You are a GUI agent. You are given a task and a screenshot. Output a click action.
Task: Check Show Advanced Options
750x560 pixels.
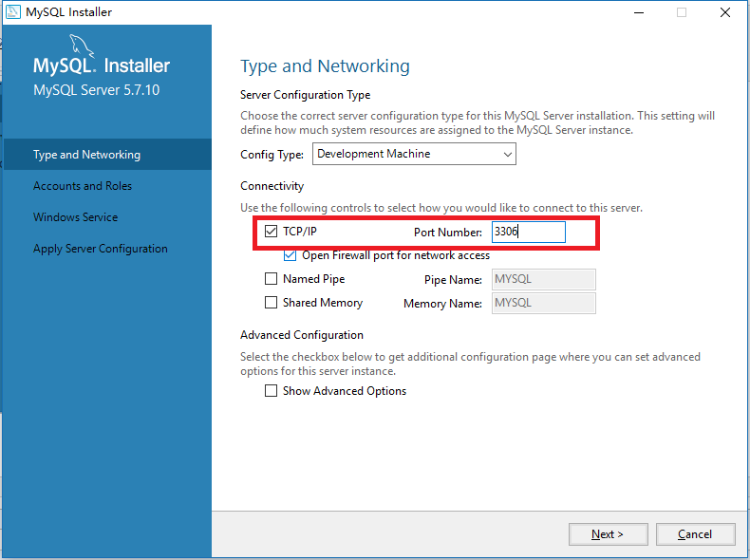[x=271, y=391]
